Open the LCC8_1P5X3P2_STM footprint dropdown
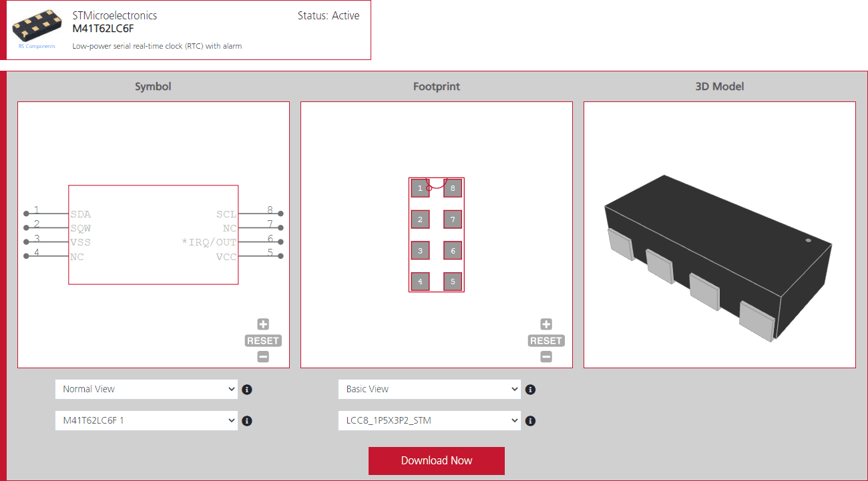Viewport: 868px width, 481px height. pos(429,421)
